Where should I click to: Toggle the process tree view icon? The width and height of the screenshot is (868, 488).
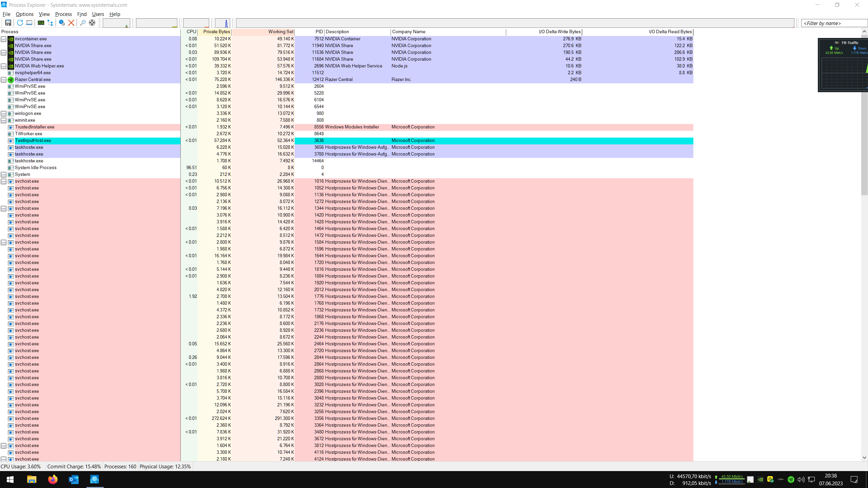(50, 23)
